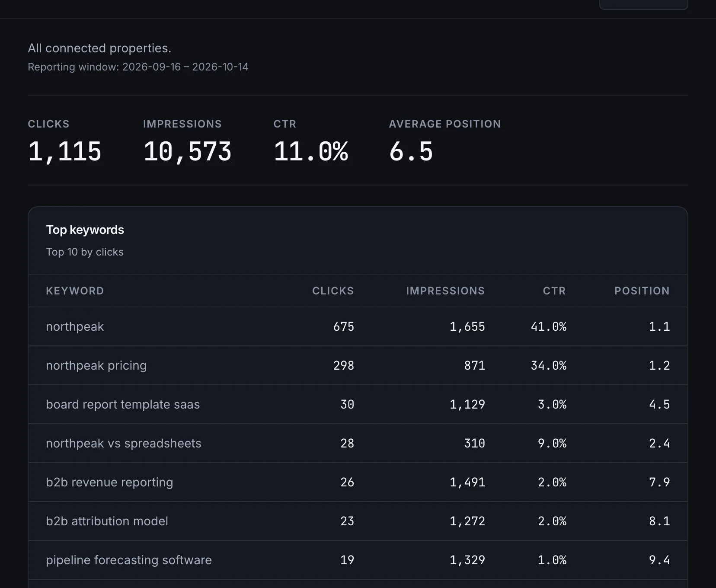Click the 298 clicks cell

pos(344,365)
